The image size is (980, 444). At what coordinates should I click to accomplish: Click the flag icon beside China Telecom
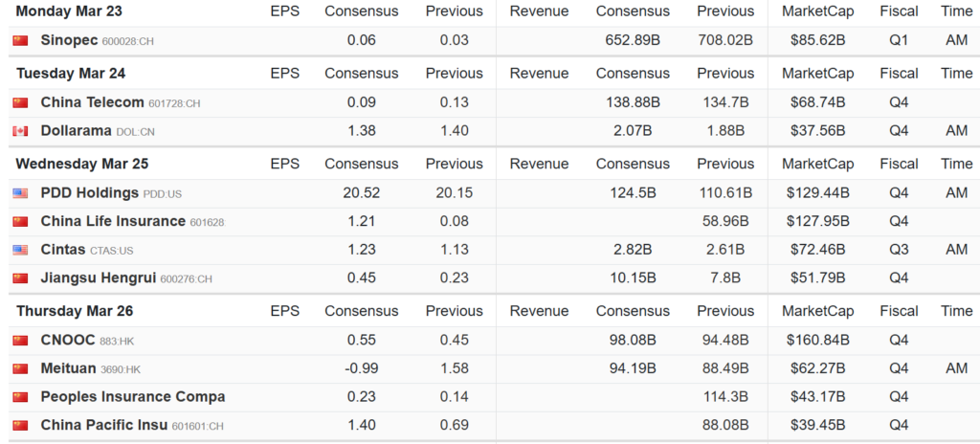(20, 103)
